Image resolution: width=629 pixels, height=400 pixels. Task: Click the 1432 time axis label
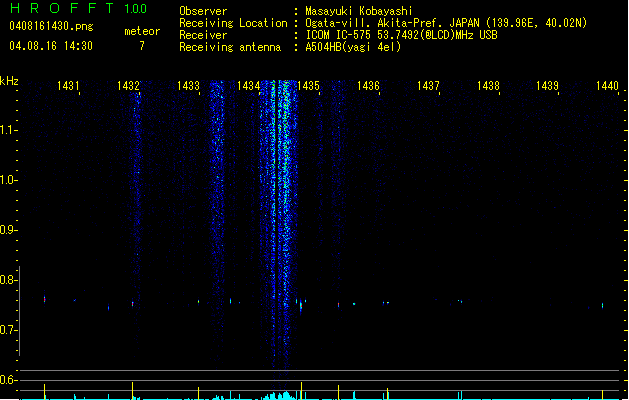point(128,86)
